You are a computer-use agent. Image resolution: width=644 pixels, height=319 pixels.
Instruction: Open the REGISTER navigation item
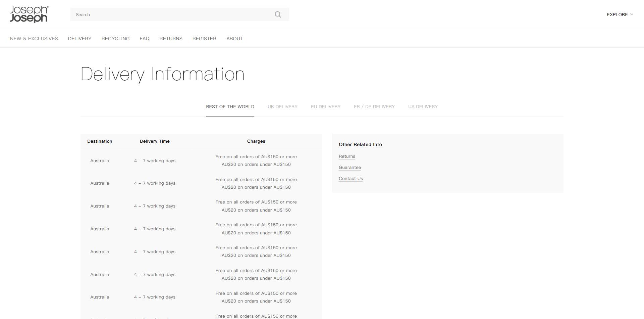click(204, 39)
